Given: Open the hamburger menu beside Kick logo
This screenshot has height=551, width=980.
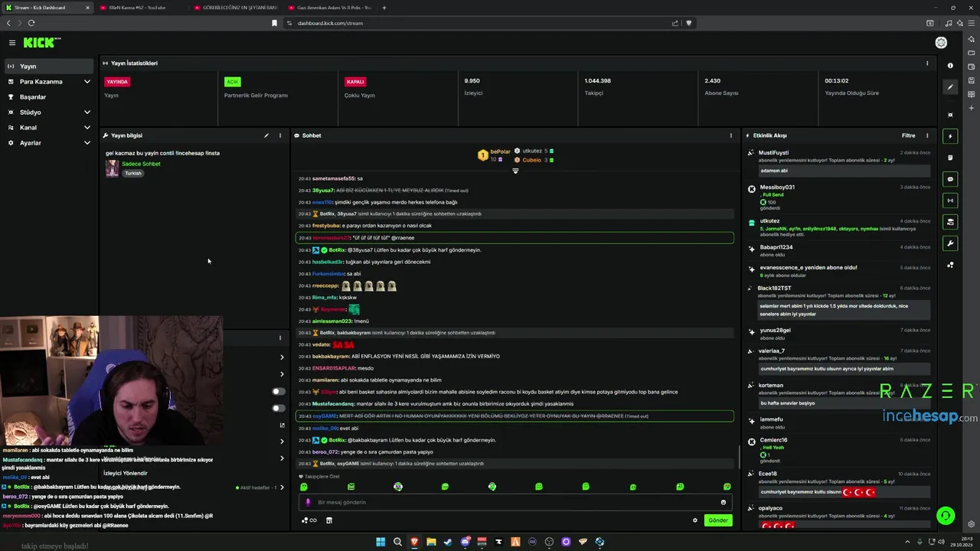Looking at the screenshot, I should pyautogui.click(x=12, y=43).
